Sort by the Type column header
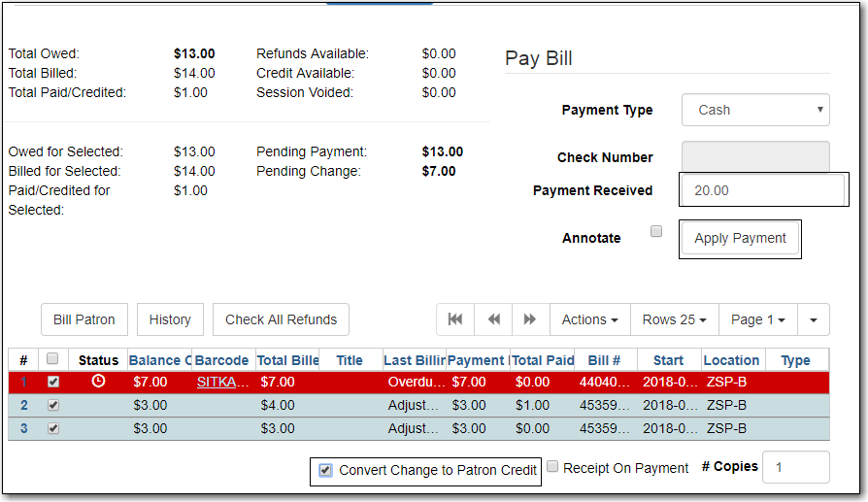 [x=795, y=360]
